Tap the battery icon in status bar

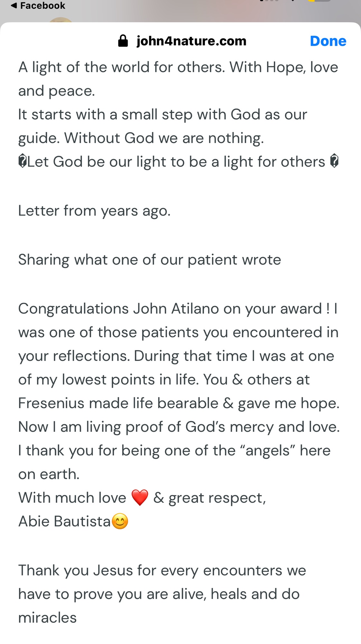point(319,1)
